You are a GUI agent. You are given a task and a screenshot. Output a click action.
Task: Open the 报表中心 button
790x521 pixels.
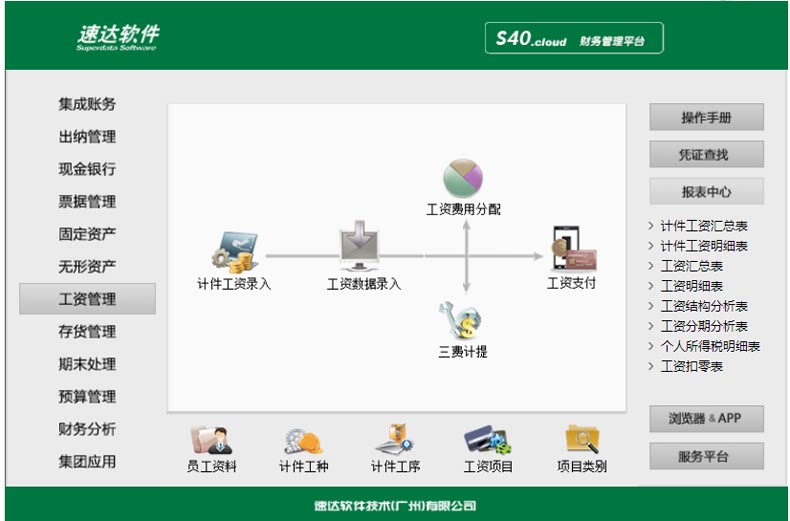point(706,191)
